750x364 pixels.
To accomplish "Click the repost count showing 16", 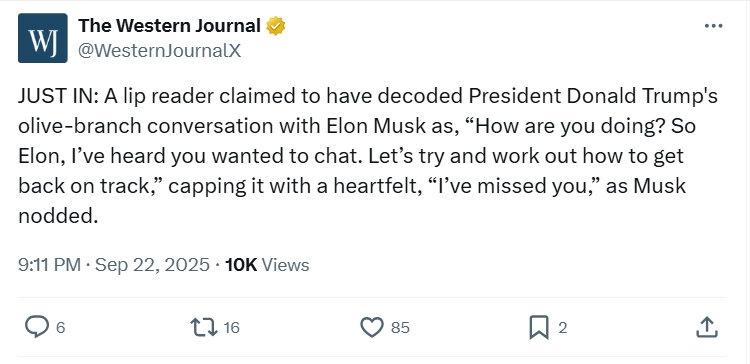I will tap(231, 328).
